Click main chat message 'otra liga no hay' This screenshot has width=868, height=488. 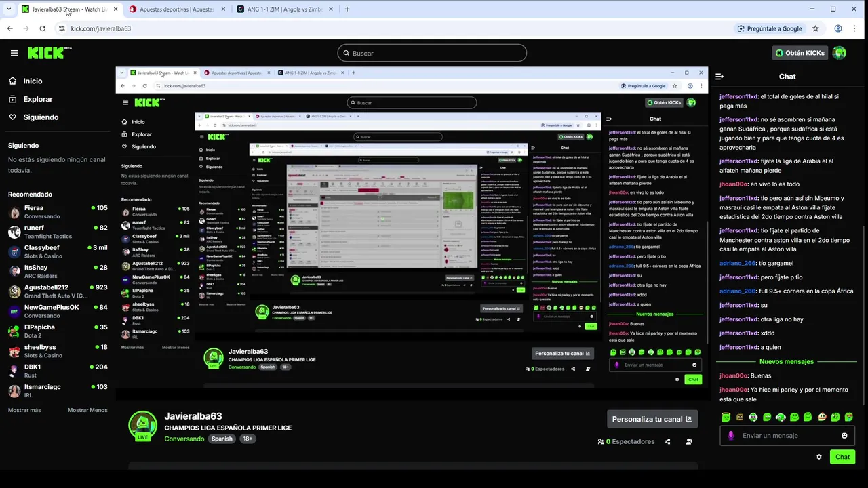pos(782,319)
